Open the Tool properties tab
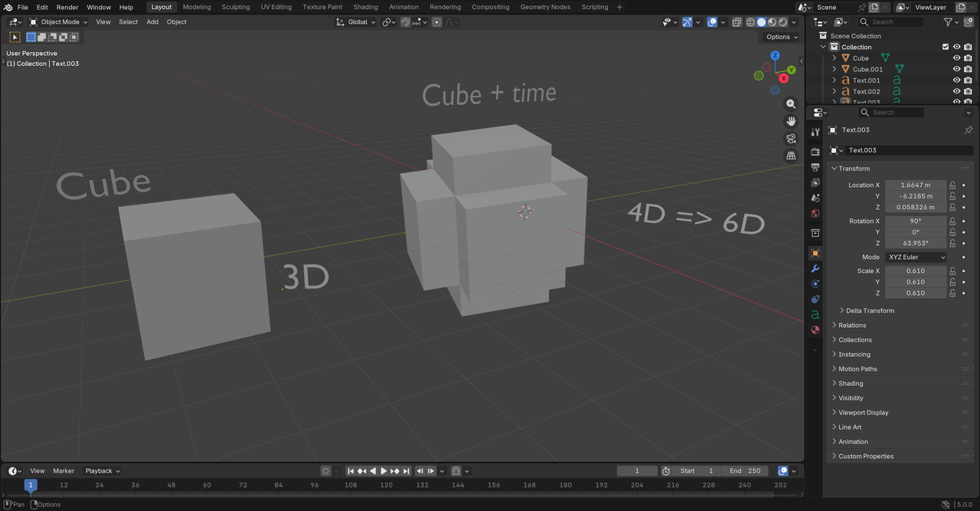 tap(815, 132)
